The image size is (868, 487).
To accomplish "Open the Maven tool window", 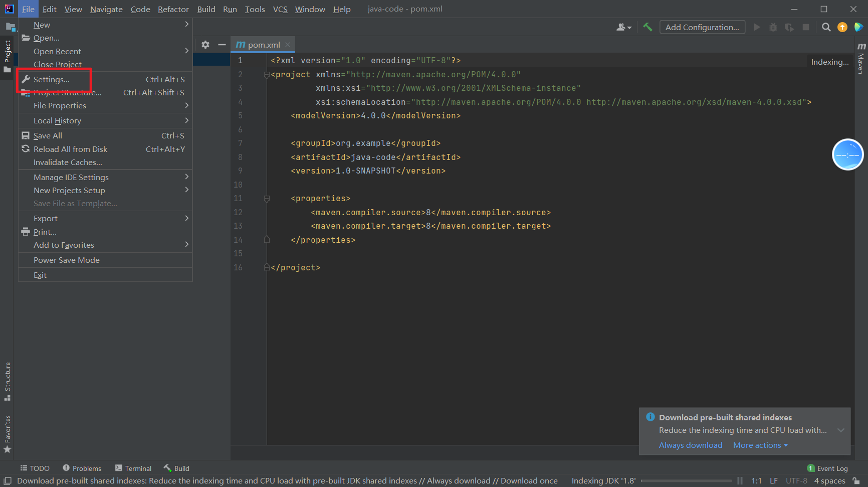I will 861,59.
